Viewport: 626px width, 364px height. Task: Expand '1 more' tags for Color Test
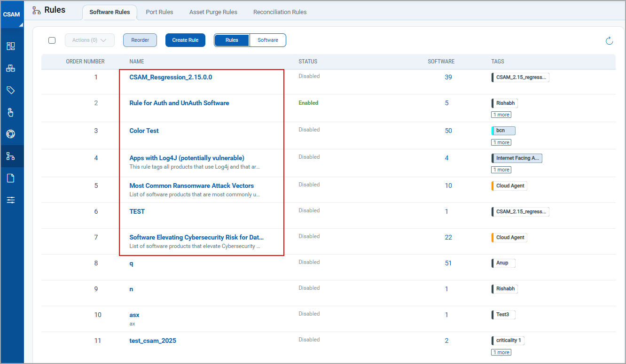[501, 142]
